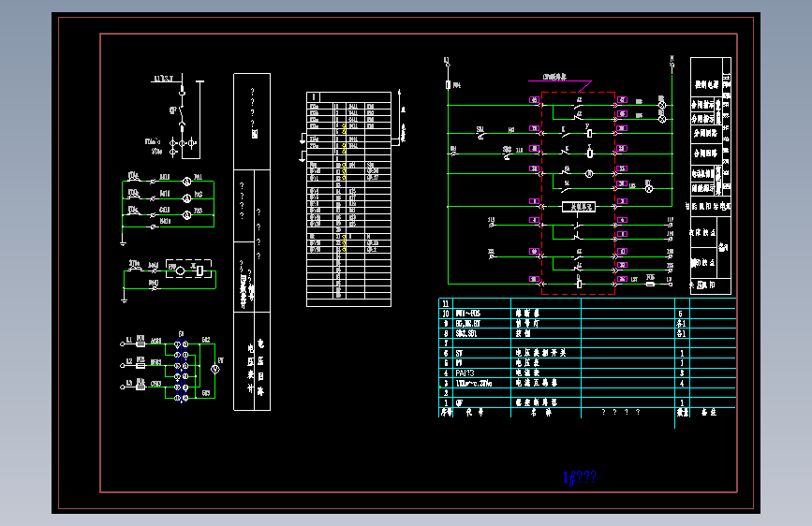
Task: Click the "电流表" name in parts list row 4
Action: click(x=527, y=373)
